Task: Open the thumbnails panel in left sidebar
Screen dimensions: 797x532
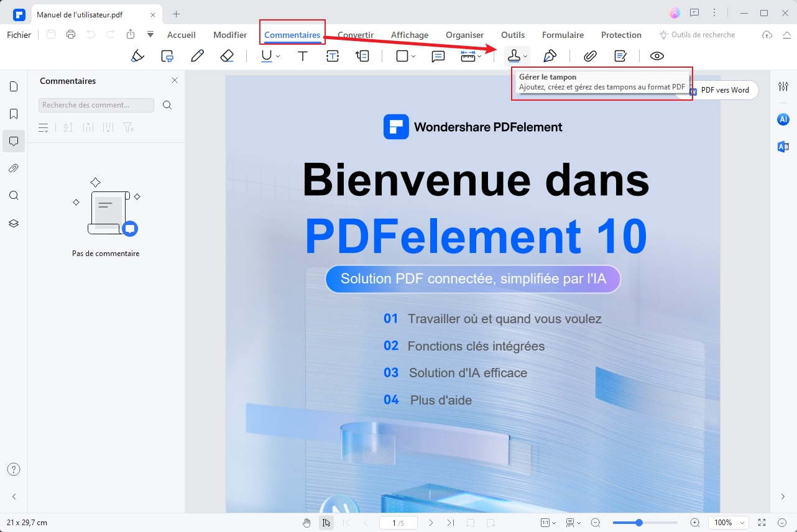Action: [x=14, y=86]
